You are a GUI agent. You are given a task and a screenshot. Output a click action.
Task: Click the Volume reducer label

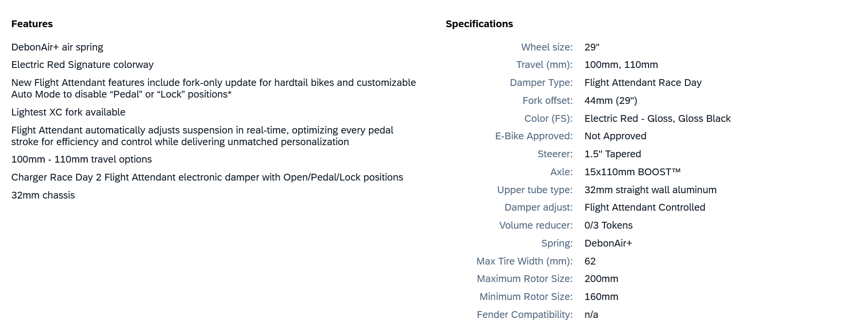[x=535, y=225]
